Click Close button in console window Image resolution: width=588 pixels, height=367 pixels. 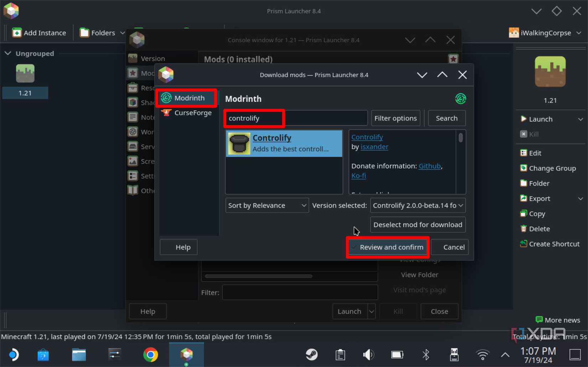pos(439,311)
